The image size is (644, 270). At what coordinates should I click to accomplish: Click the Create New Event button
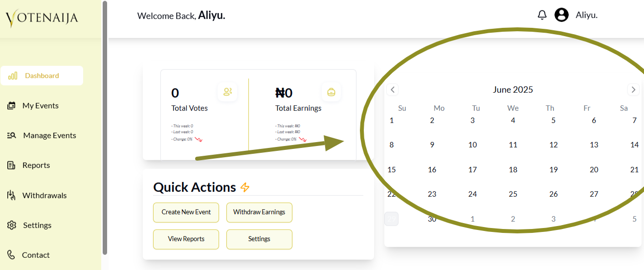[x=186, y=212]
